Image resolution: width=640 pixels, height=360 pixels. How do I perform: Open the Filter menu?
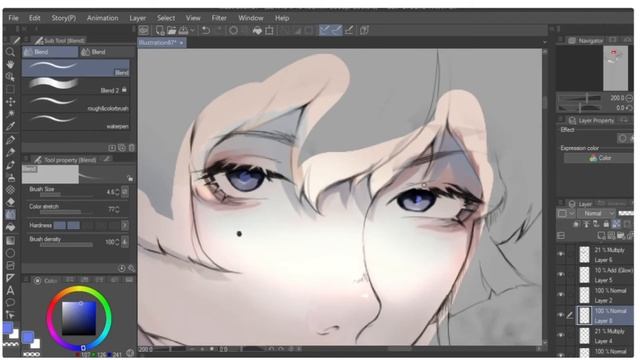219,18
